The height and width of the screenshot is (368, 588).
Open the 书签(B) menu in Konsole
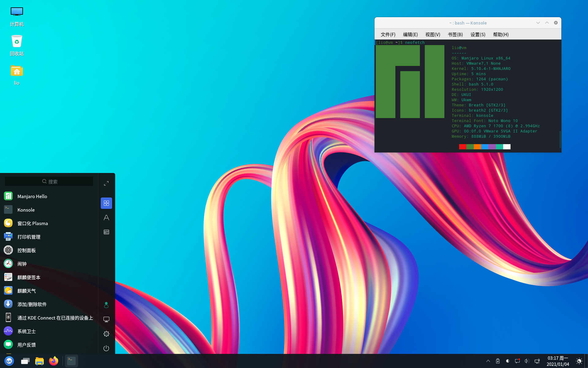[x=455, y=34]
